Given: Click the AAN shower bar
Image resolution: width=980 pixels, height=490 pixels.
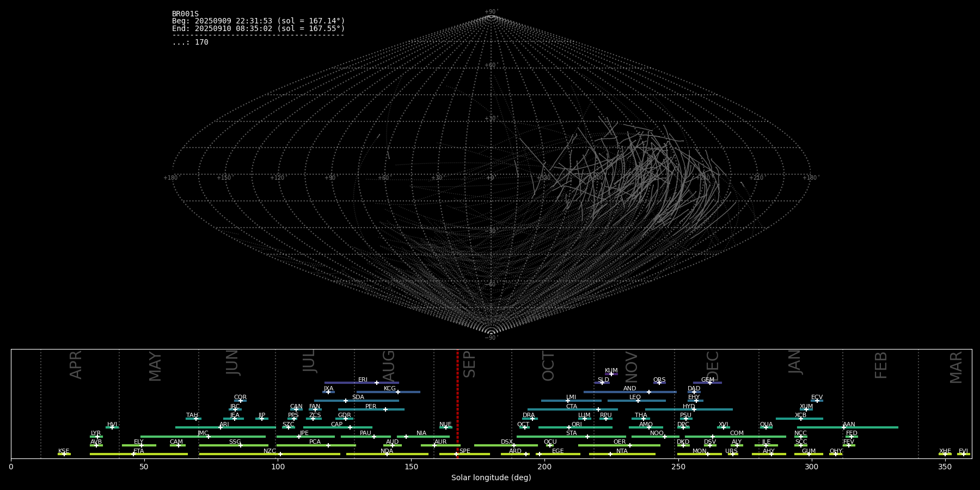Looking at the screenshot, I should [x=848, y=427].
